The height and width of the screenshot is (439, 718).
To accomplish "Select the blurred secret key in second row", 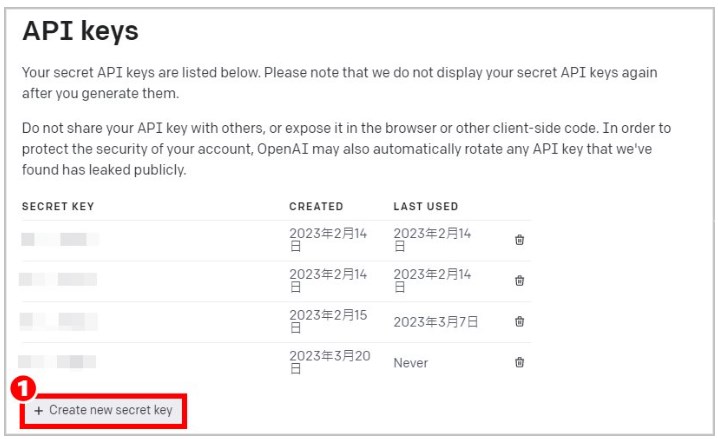I will pos(60,280).
